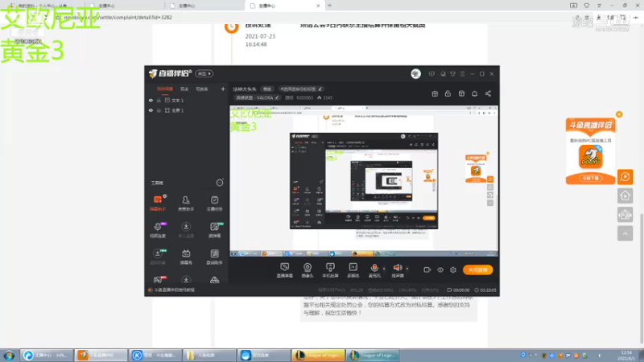Click the page vertical scrollbar
Image resolution: width=644 pixels, height=362 pixels.
[641, 279]
